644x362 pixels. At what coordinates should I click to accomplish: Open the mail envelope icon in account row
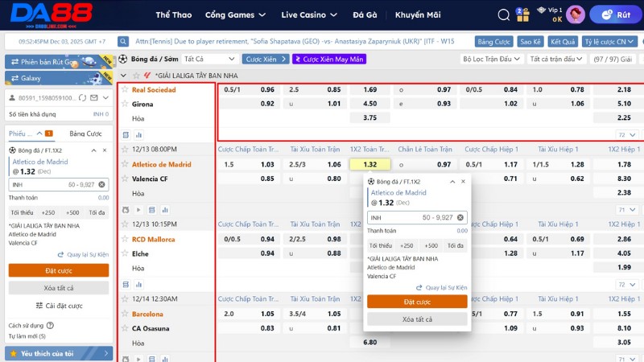click(x=94, y=97)
